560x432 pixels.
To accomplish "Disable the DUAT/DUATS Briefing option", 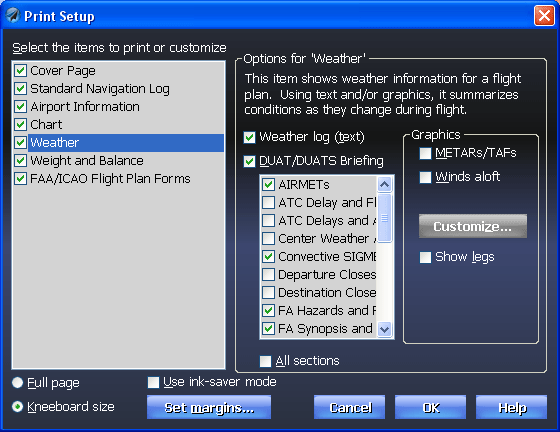I will pyautogui.click(x=249, y=161).
